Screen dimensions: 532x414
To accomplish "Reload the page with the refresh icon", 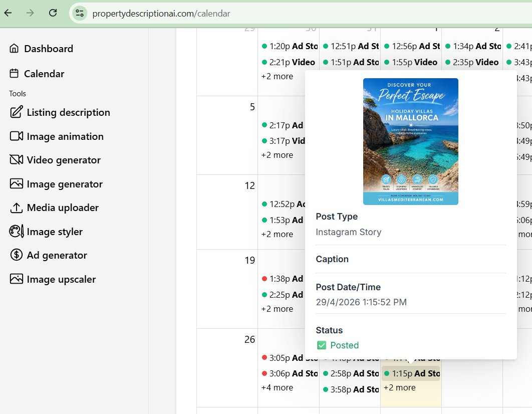I will pyautogui.click(x=53, y=13).
